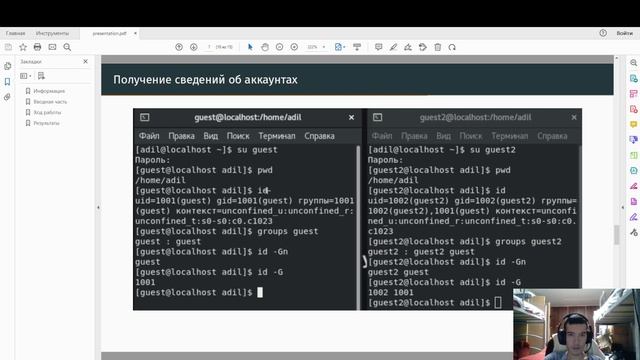The width and height of the screenshot is (640, 360).
Task: Click the teal circular clock icon in right pane
Action: [x=633, y=171]
